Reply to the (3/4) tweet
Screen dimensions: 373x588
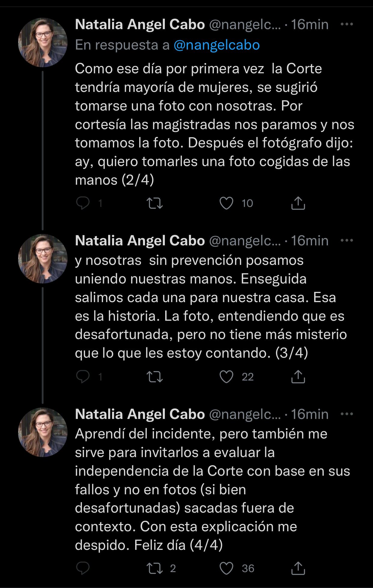[83, 377]
